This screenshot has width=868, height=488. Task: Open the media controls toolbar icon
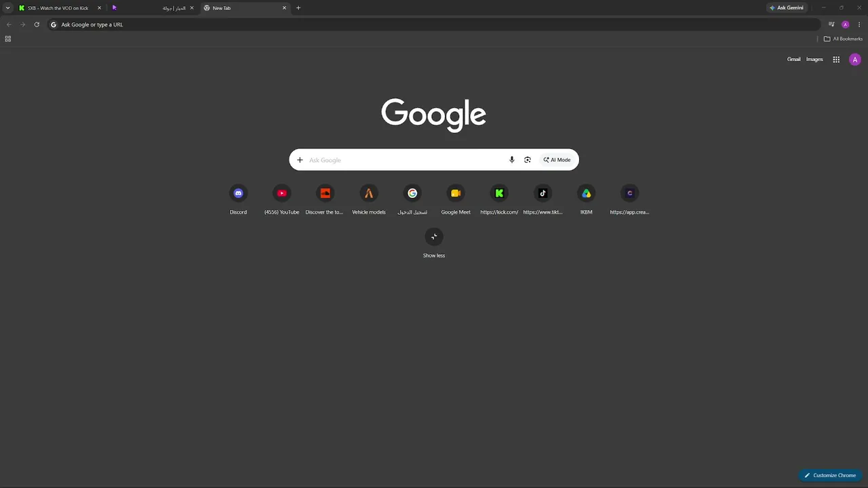[831, 24]
